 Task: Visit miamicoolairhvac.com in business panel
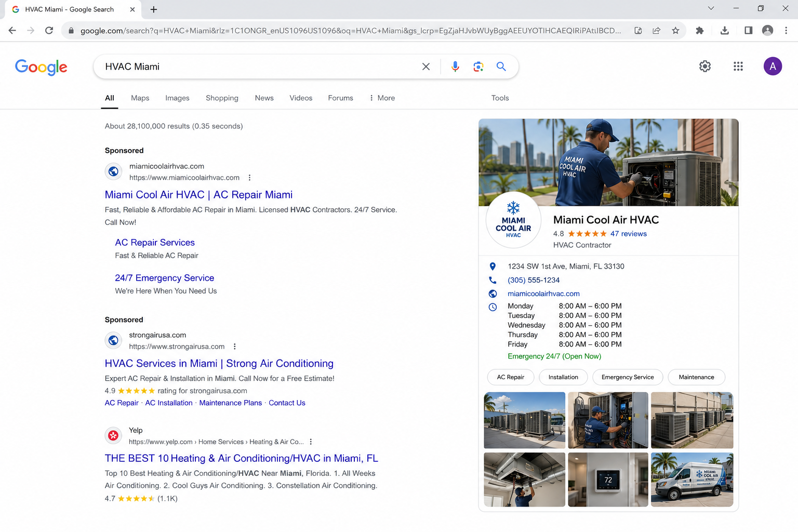pos(543,294)
